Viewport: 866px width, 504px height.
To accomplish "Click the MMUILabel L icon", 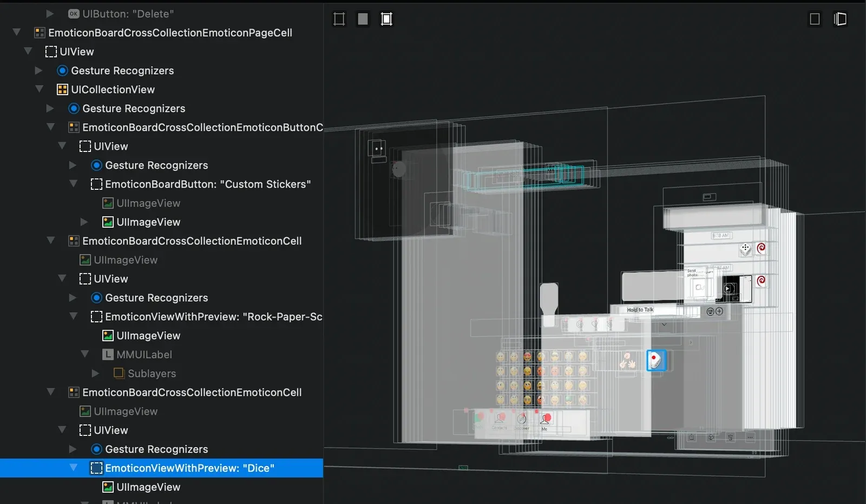I will point(108,354).
